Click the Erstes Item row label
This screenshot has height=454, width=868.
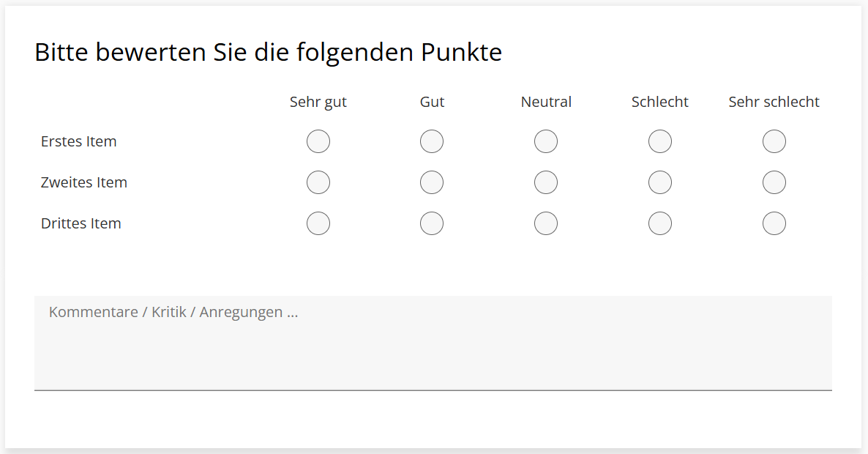point(79,141)
